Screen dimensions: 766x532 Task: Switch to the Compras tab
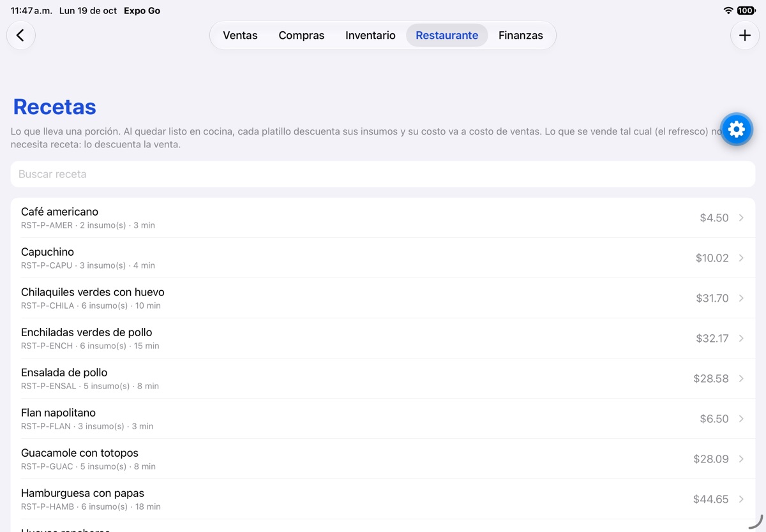click(x=301, y=35)
